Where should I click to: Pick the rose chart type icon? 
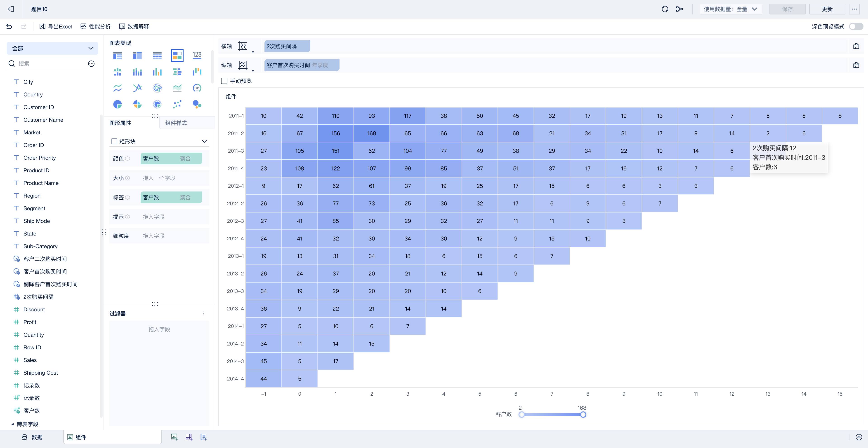[x=137, y=104]
